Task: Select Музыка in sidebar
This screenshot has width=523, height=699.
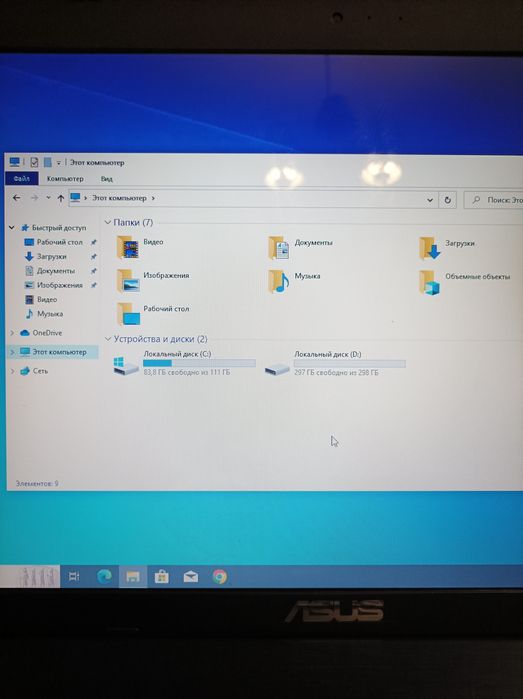Action: [x=44, y=313]
